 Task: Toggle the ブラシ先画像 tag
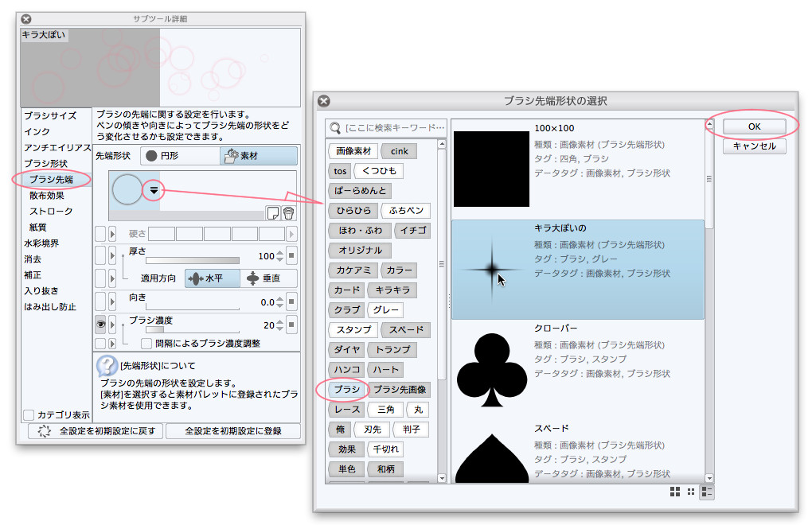[400, 389]
